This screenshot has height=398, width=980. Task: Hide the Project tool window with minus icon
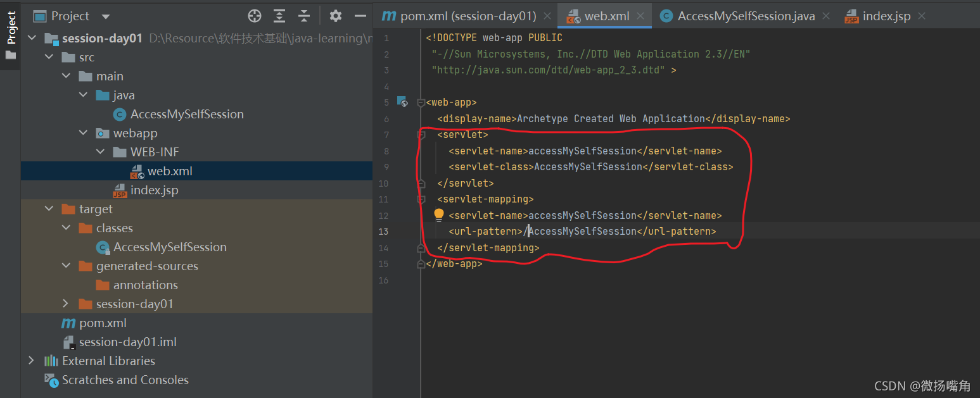(x=359, y=15)
